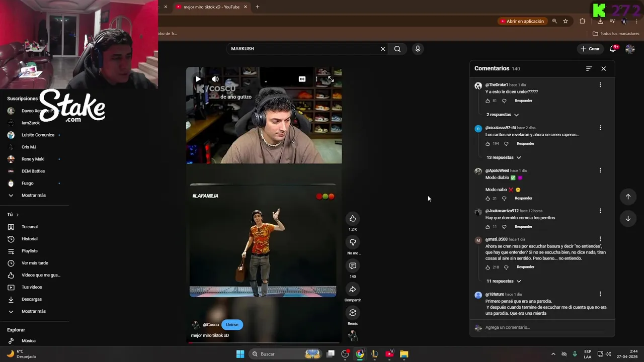Reply to @TheDroke1 with Responder

[x=523, y=101]
